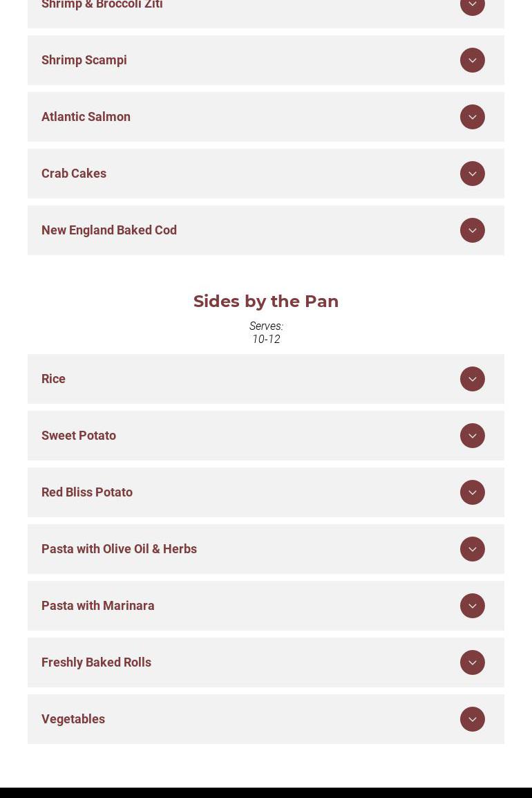
Task: Select the Crab Cakes title text
Action: [74, 174]
